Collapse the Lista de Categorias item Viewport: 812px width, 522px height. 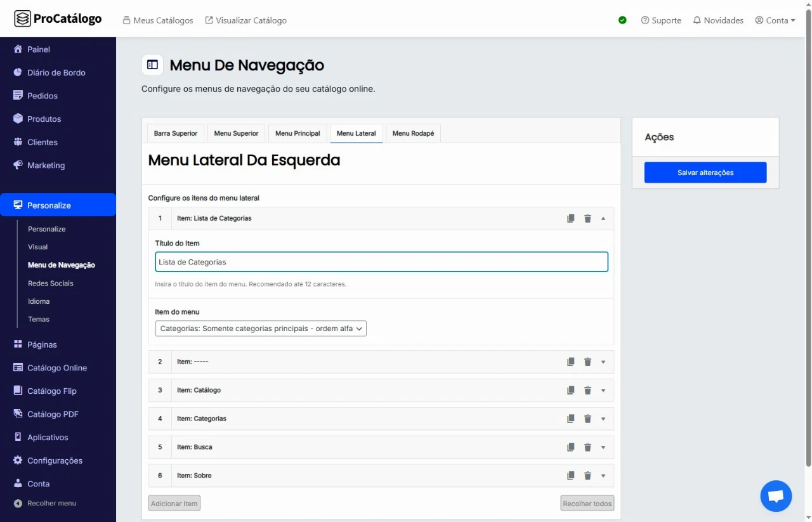[x=603, y=218]
